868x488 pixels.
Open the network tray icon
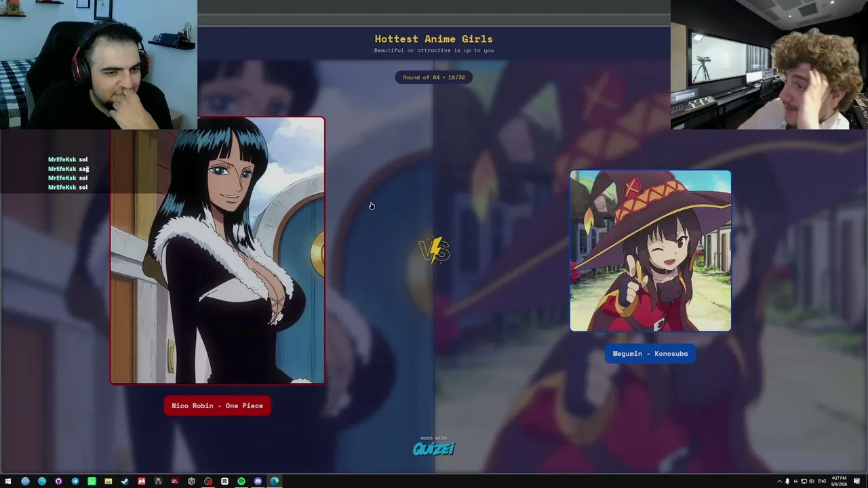pyautogui.click(x=804, y=481)
